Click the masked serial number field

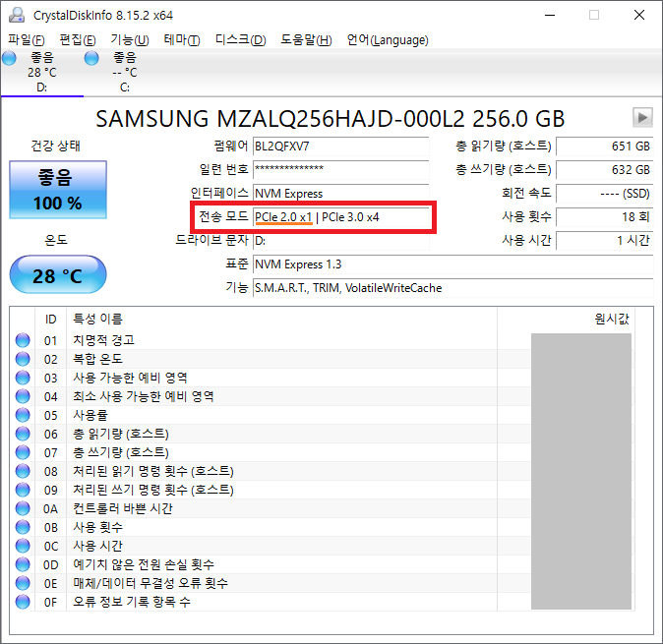[x=340, y=170]
